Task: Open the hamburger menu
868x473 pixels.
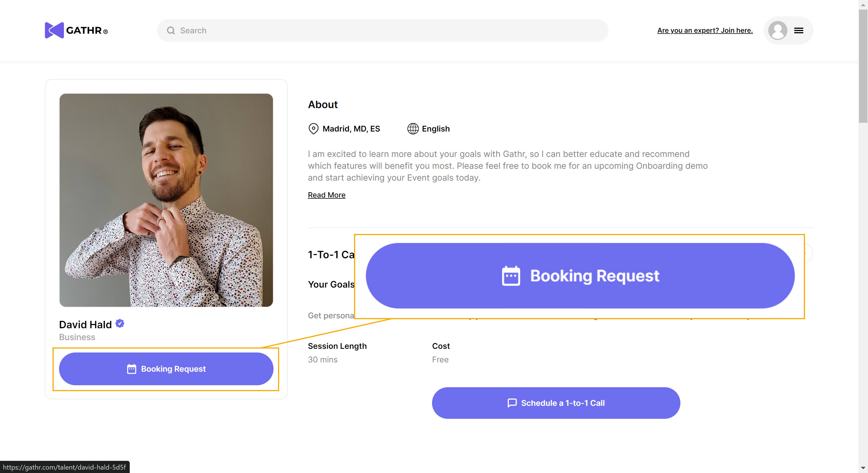Action: 798,31
